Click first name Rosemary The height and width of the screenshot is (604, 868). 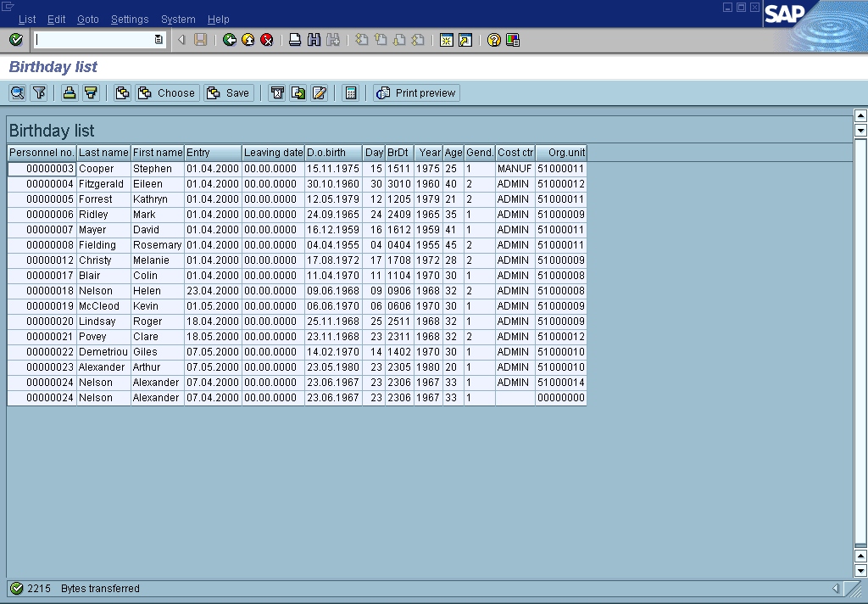pos(157,245)
